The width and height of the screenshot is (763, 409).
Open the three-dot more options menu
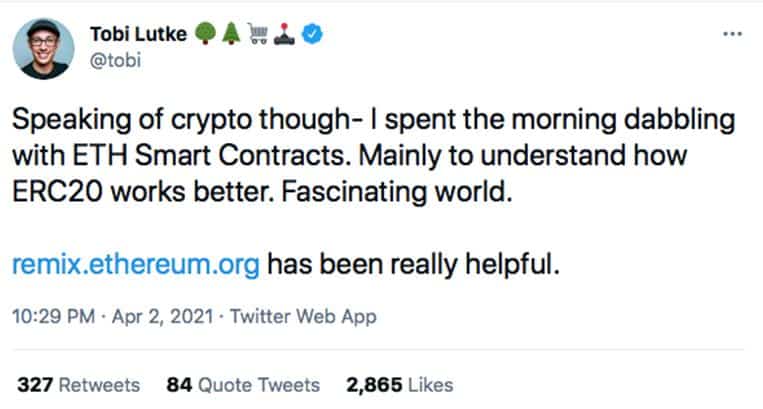pyautogui.click(x=732, y=33)
